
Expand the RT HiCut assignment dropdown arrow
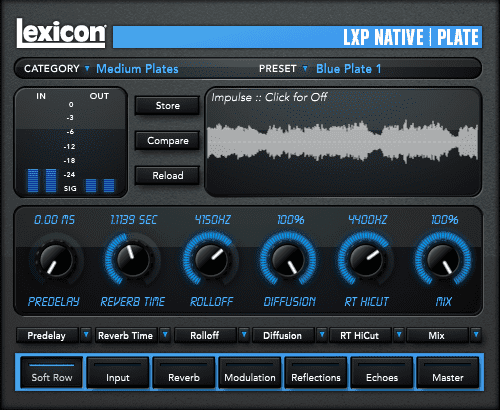point(399,335)
